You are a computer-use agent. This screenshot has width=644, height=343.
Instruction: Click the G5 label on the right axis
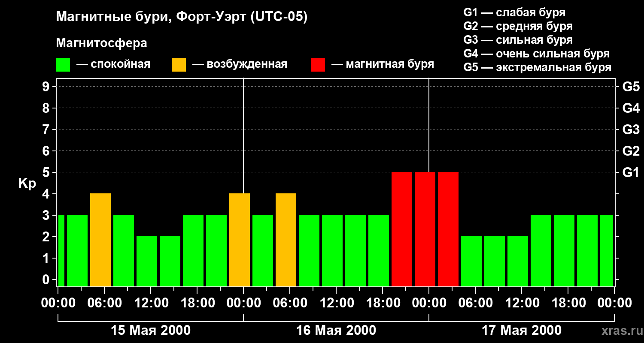[631, 87]
